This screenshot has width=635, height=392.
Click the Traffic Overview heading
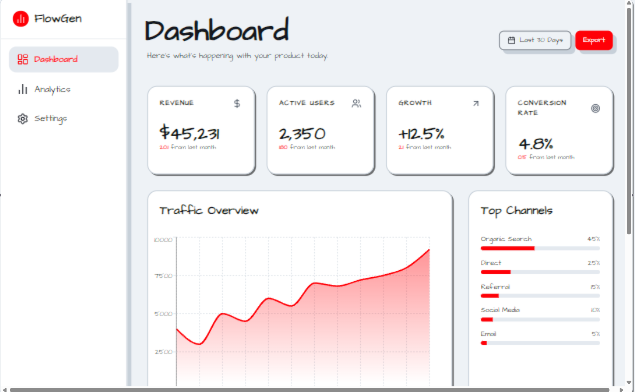[209, 210]
